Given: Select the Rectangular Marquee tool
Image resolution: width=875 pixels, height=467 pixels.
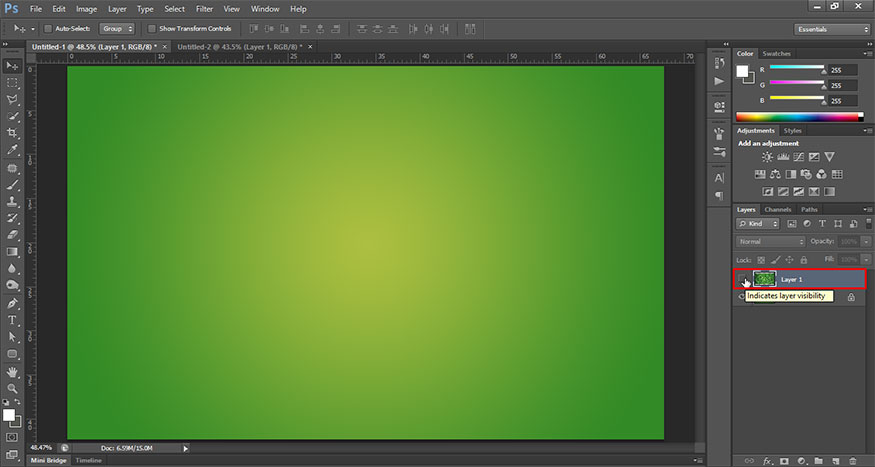Looking at the screenshot, I should point(12,83).
